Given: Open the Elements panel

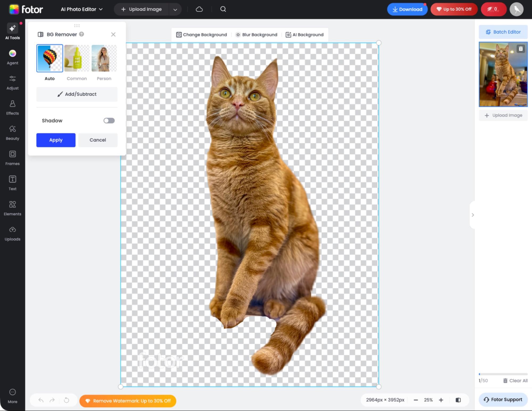Looking at the screenshot, I should 12,208.
